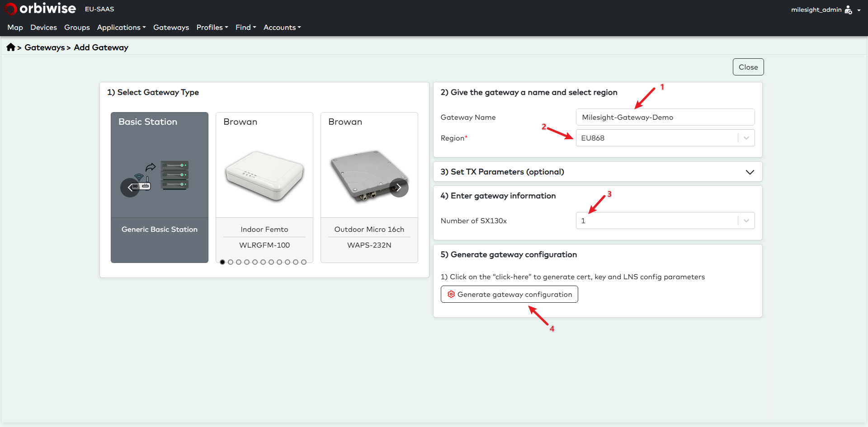The width and height of the screenshot is (868, 427).
Task: Expand Set TX Parameters (optional) section
Action: tap(598, 172)
